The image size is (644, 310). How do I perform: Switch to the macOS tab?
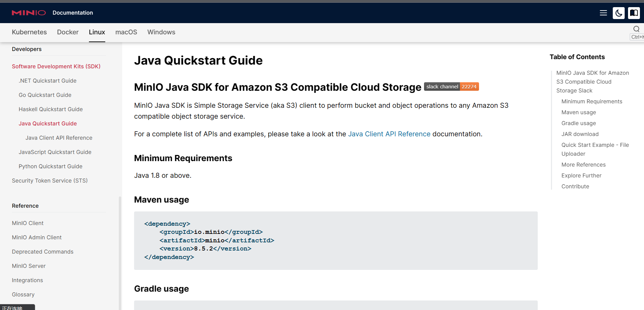[126, 32]
